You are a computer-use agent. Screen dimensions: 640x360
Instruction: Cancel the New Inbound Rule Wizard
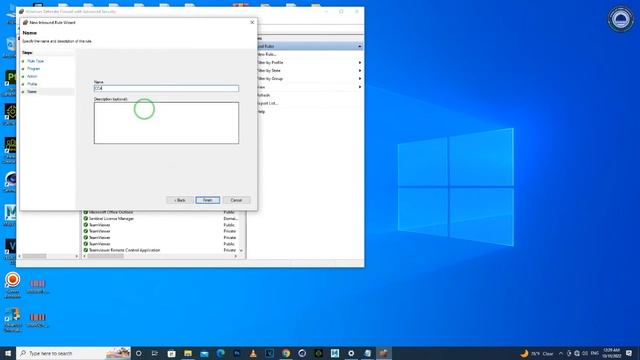pyautogui.click(x=236, y=200)
